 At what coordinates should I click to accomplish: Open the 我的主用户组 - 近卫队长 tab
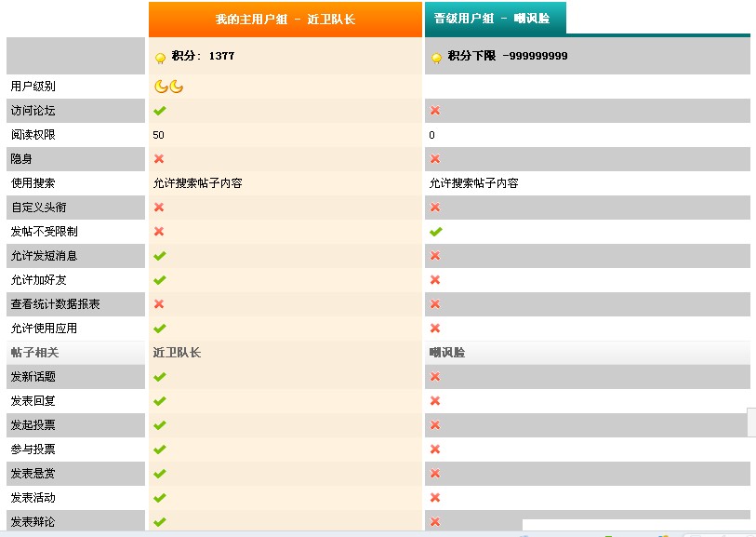tap(285, 20)
